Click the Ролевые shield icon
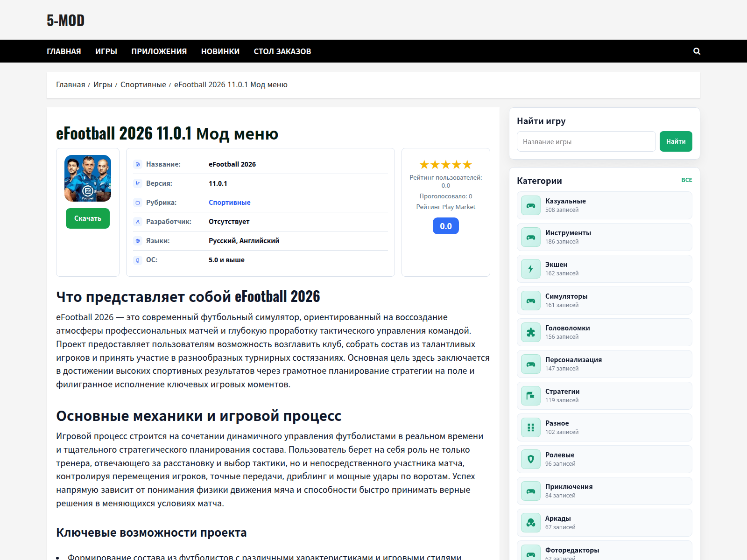Image resolution: width=747 pixels, height=560 pixels. click(x=531, y=459)
